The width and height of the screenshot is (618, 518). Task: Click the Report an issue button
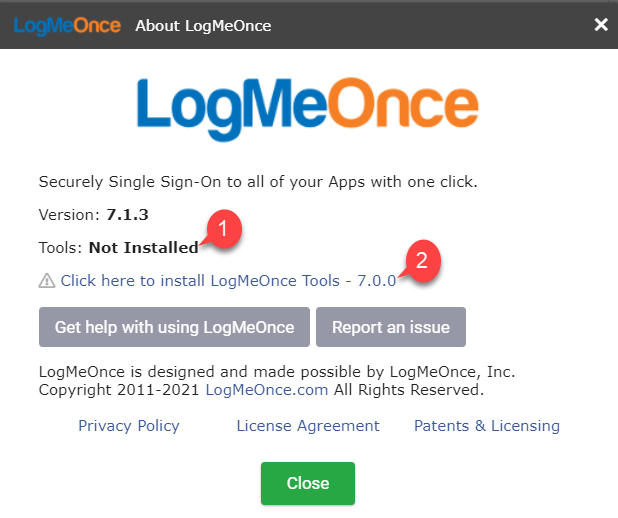coord(391,327)
